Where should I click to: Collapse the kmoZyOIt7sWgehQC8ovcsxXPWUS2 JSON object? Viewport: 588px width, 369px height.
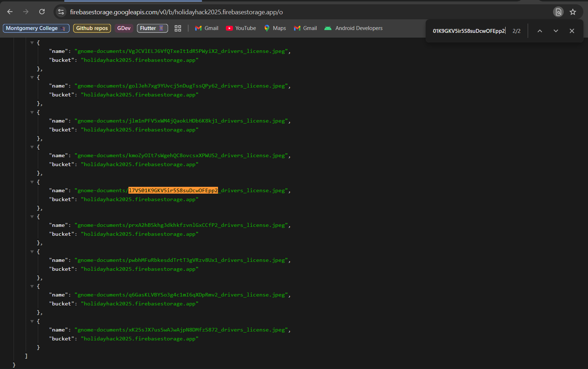(x=32, y=147)
